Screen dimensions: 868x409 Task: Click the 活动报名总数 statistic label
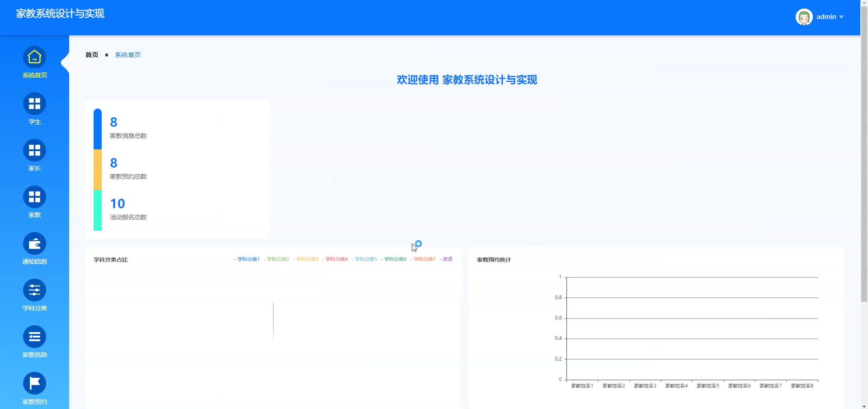[x=128, y=217]
